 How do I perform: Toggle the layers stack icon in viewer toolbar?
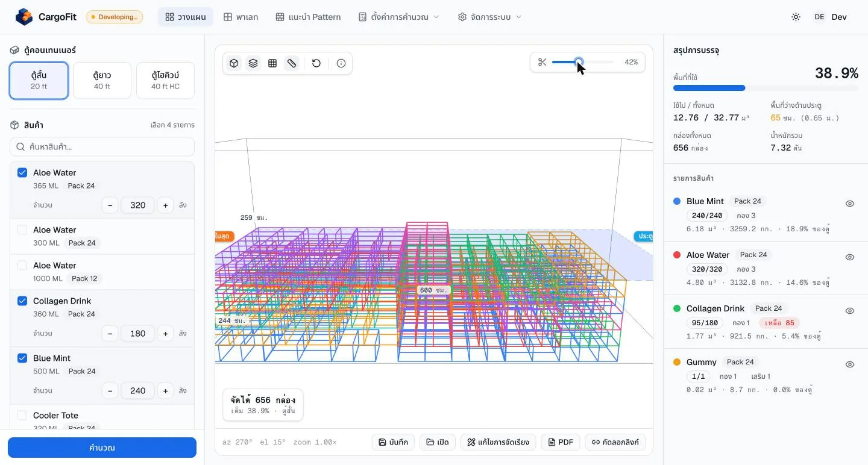click(x=253, y=63)
